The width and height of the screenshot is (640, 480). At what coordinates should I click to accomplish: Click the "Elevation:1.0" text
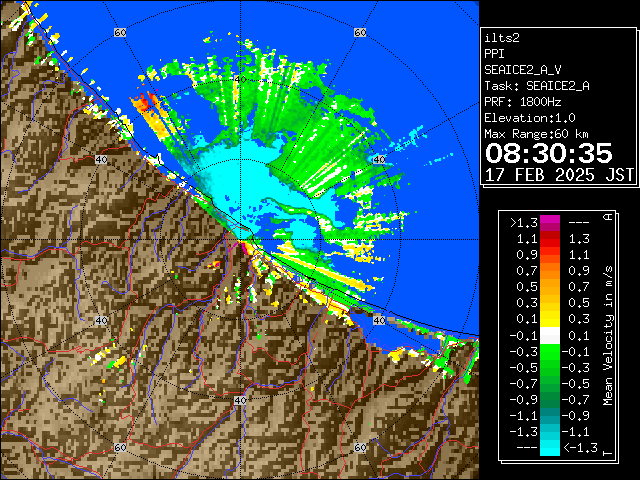click(530, 118)
